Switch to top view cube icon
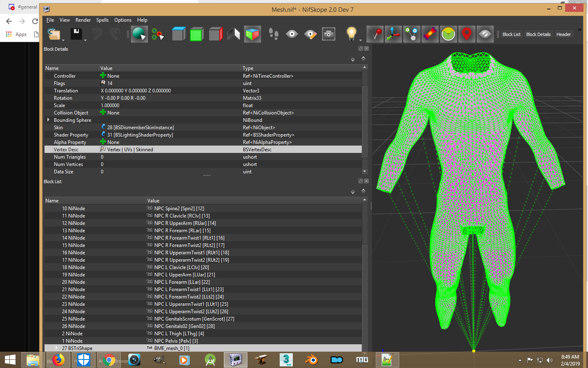588x368 pixels. [178, 34]
